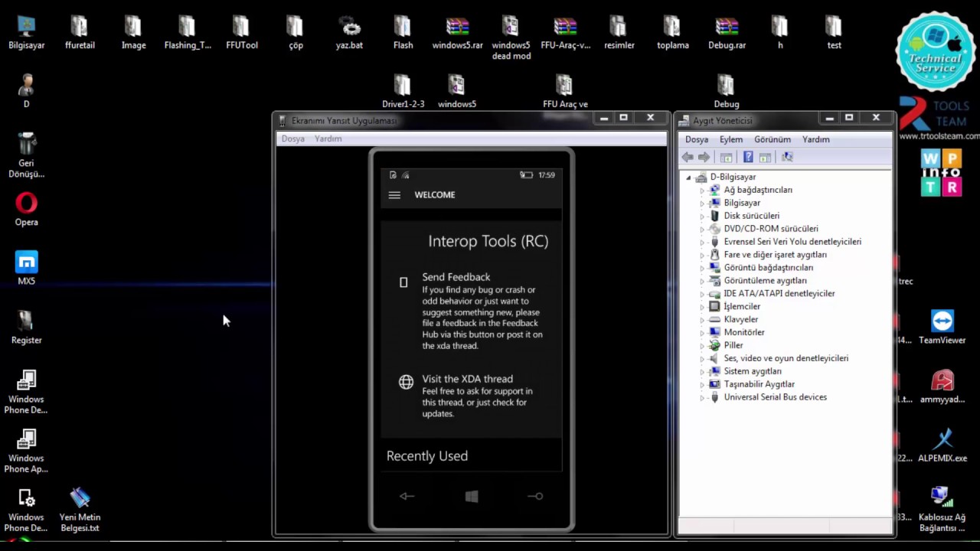Select the TeamViewer desktop icon
Screen dimensions: 980x551
pyautogui.click(x=942, y=328)
